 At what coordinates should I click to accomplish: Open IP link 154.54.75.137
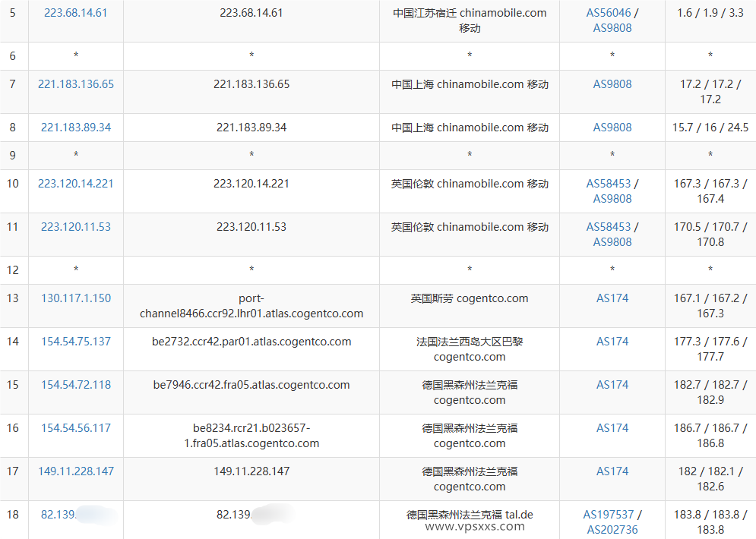coord(75,342)
